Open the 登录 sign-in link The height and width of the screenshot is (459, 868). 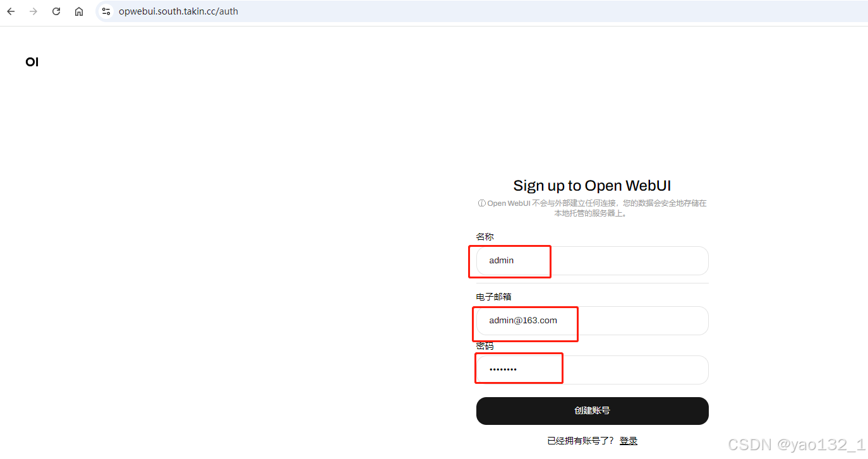[629, 441]
